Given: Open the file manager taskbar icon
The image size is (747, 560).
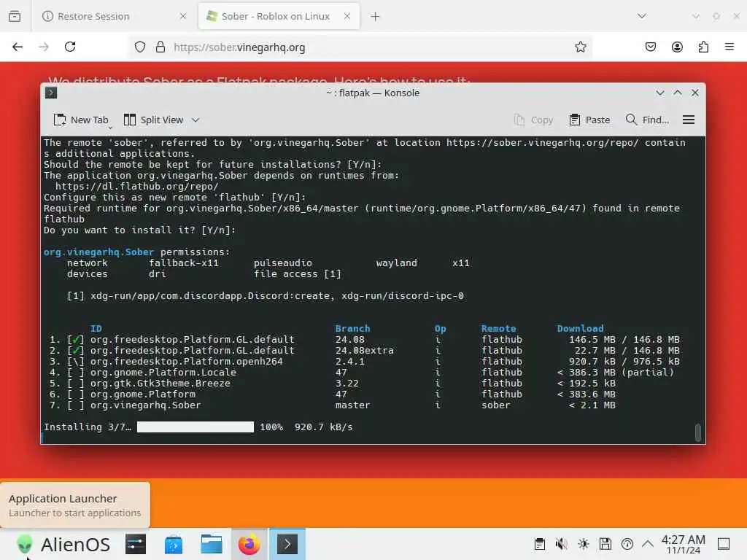Looking at the screenshot, I should pos(212,544).
